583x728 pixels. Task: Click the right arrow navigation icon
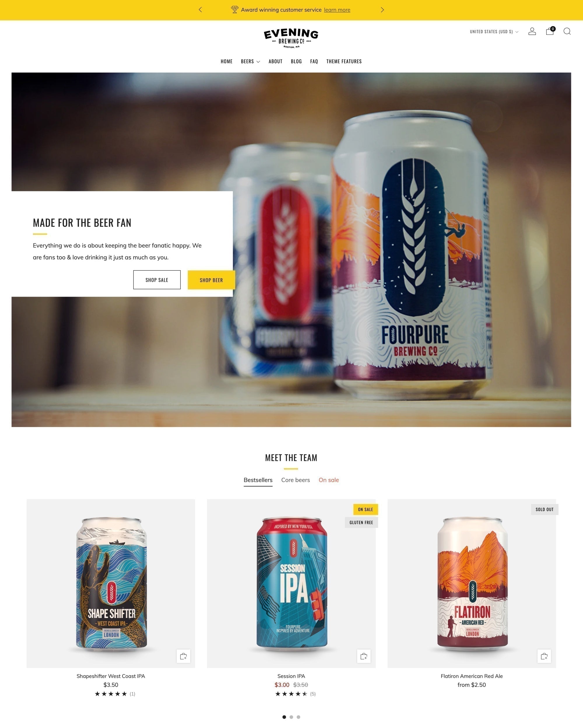[x=383, y=10]
